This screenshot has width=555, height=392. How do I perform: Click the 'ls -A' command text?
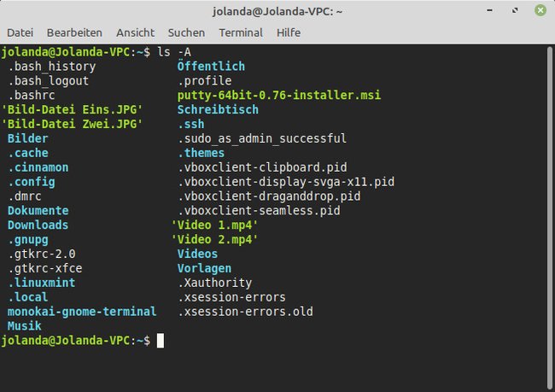[174, 52]
